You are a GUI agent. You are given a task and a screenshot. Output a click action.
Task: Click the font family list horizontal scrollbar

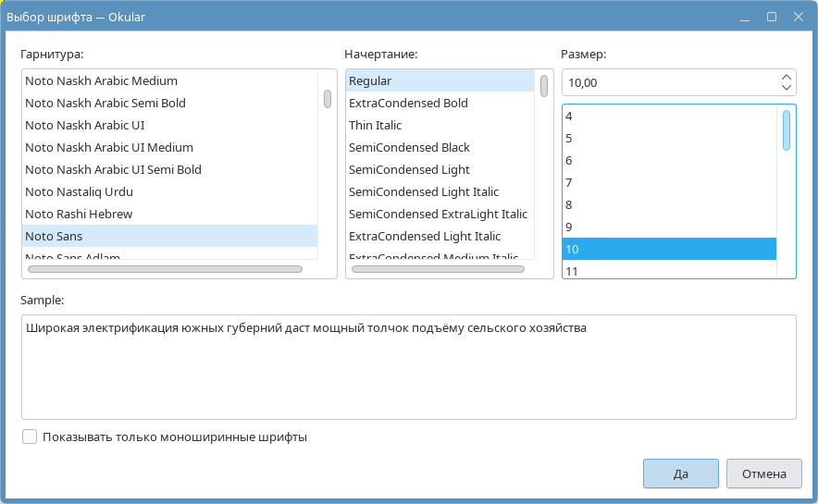[x=166, y=269]
